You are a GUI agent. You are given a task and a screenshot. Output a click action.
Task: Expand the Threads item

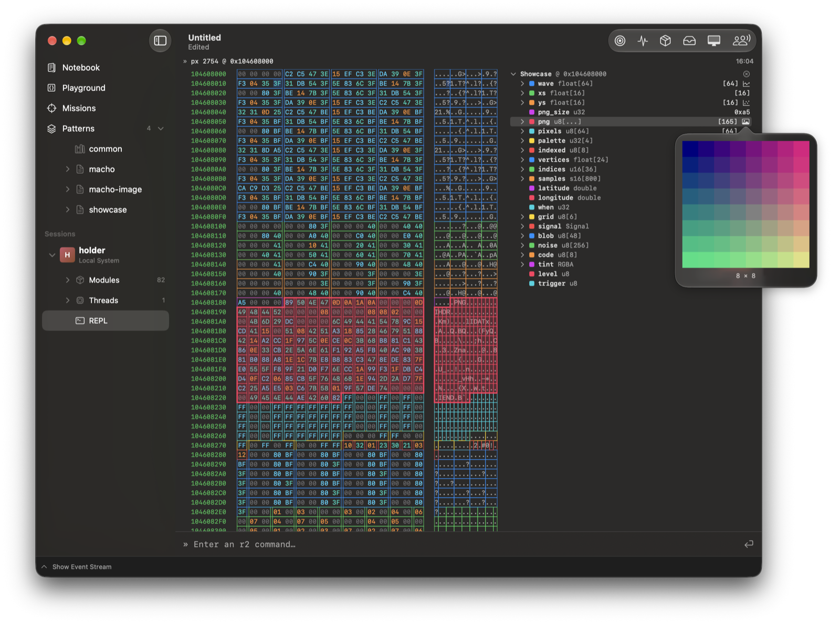(68, 301)
